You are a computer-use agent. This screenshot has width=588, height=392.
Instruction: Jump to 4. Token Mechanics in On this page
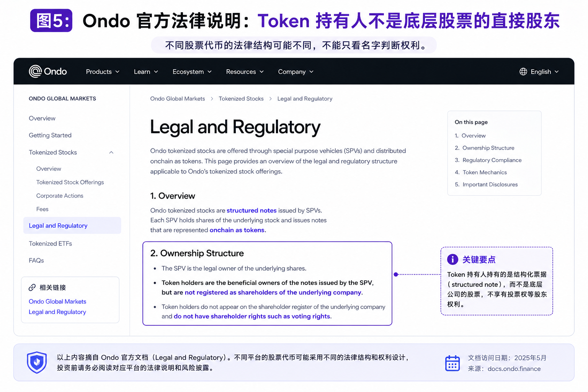[x=481, y=172]
